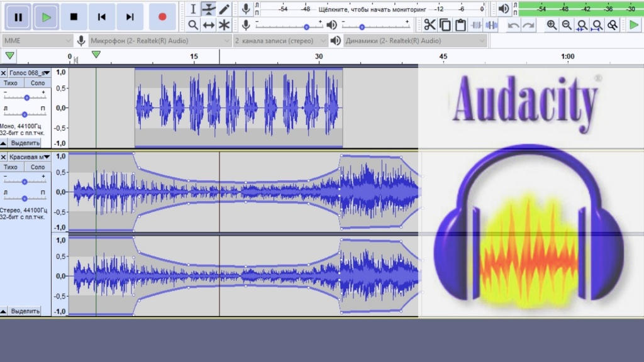644x362 pixels.
Task: Open the Микрофон recording device dropdown
Action: (x=159, y=41)
